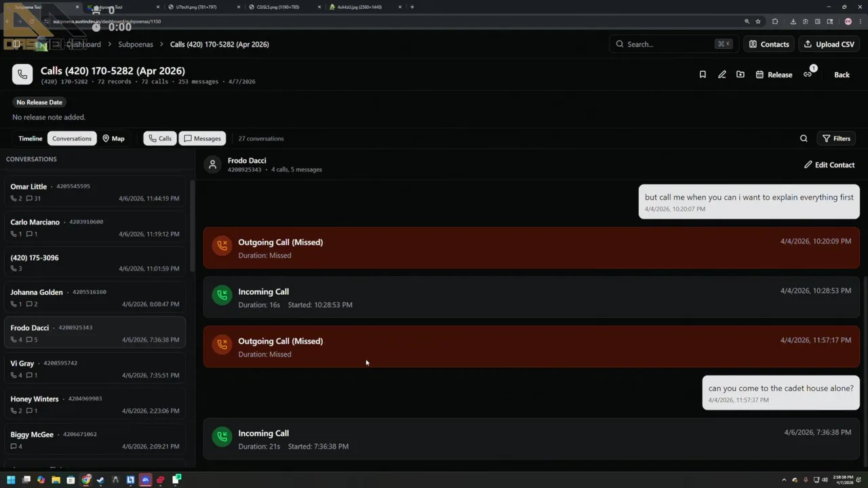This screenshot has height=488, width=868.
Task: Open the Release date button
Action: (774, 75)
